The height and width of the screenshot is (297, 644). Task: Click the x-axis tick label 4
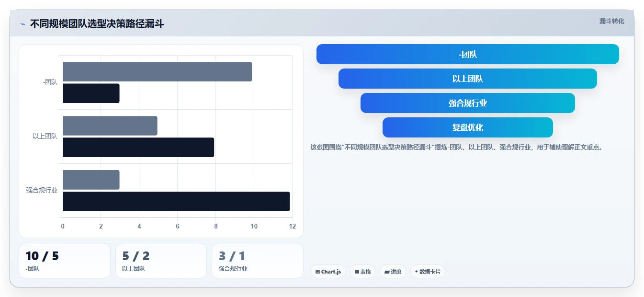pos(139,226)
